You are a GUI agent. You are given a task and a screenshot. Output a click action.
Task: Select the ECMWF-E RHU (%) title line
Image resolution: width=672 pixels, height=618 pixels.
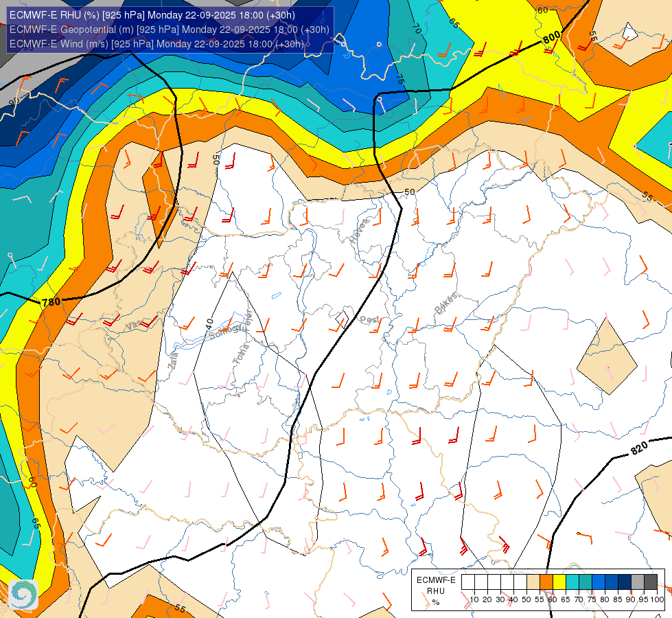point(152,15)
